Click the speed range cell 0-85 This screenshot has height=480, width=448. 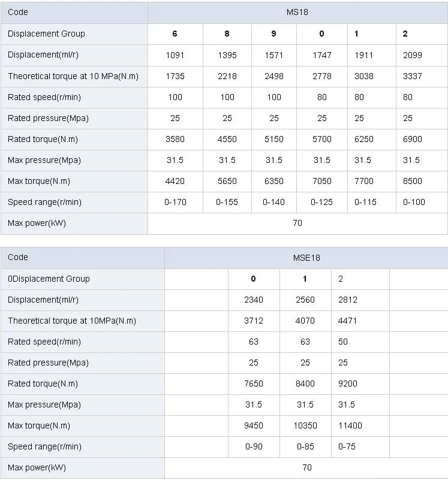[x=305, y=446]
